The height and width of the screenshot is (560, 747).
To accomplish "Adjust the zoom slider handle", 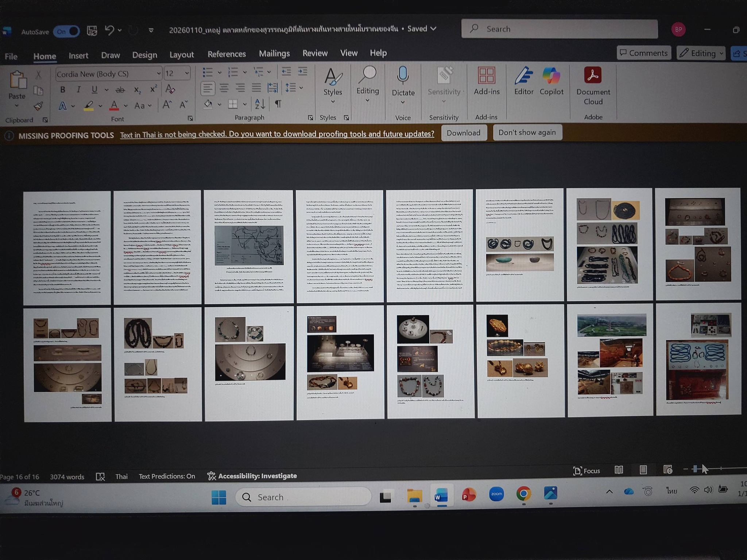I will click(x=695, y=469).
